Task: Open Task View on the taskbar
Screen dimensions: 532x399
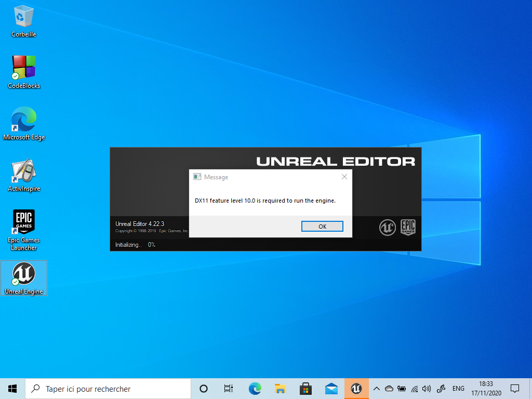Action: point(229,389)
